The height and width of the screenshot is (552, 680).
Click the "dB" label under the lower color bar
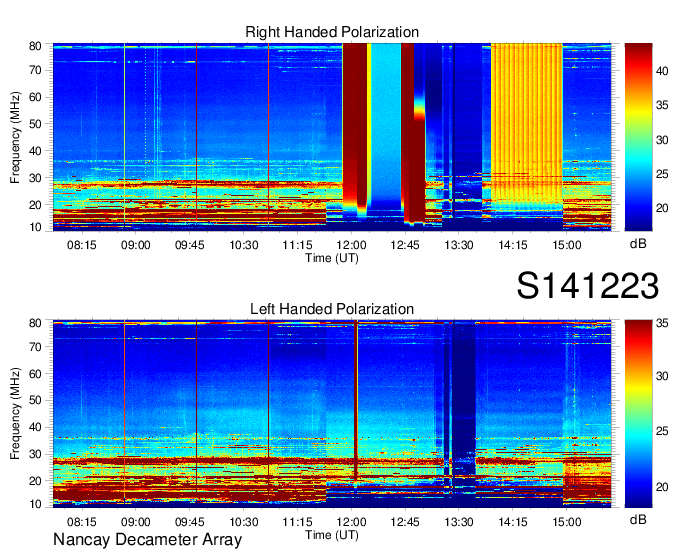point(638,519)
